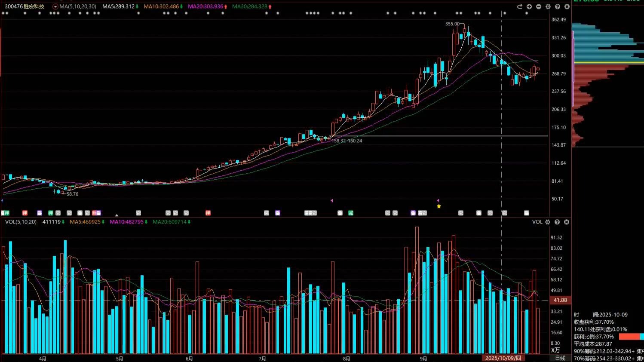Click the VOL indicator name at panel right
Viewport: 644px width, 362px height.
pyautogui.click(x=537, y=222)
